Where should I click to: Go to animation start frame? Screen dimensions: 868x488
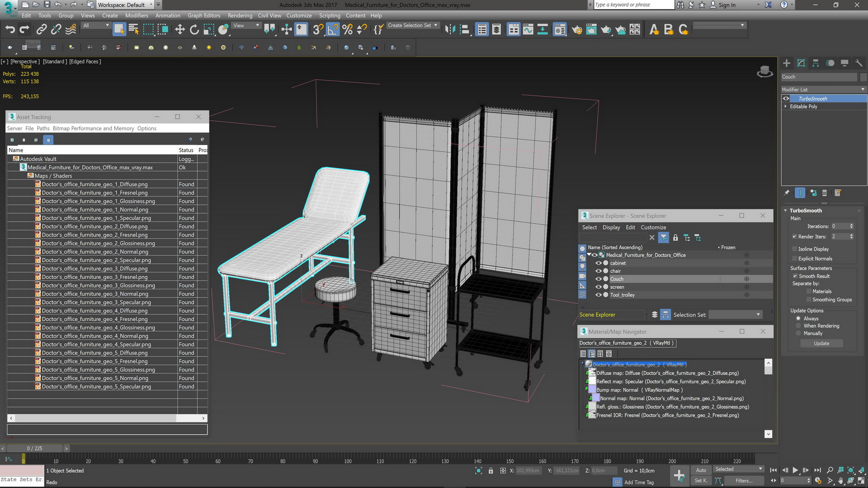(x=774, y=470)
